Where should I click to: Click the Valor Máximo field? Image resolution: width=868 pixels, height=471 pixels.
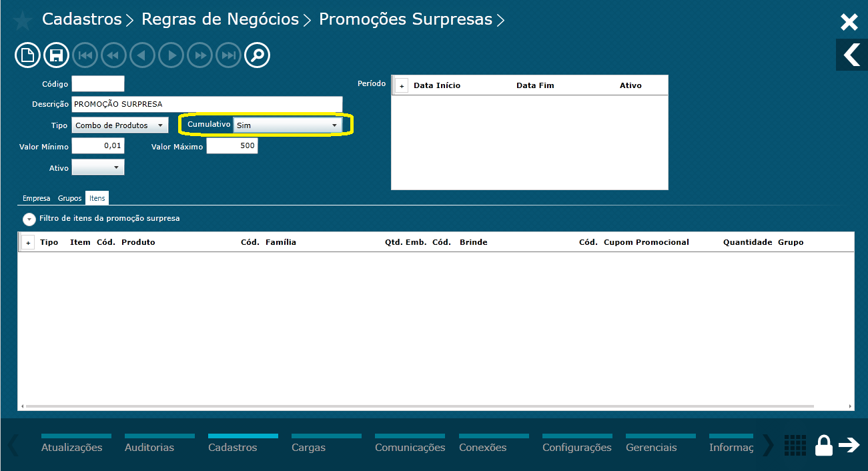click(x=232, y=146)
